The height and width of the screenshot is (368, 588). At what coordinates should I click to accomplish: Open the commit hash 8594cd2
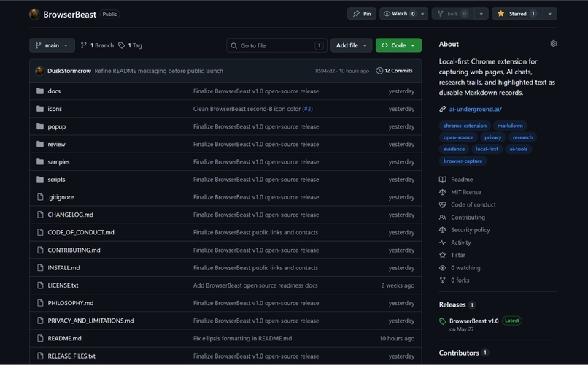[x=325, y=71]
